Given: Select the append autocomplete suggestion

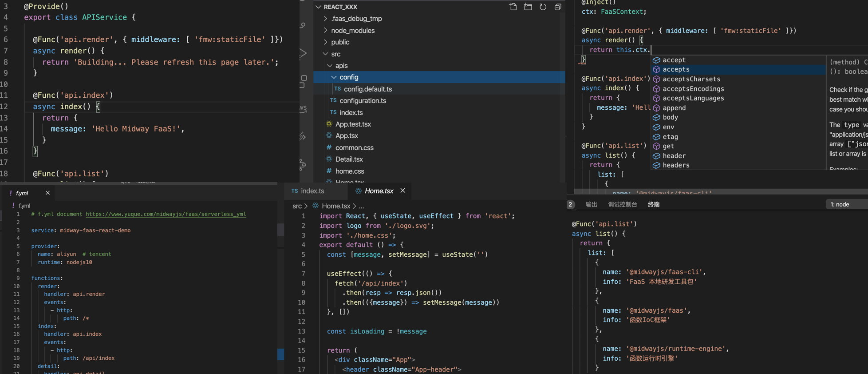Looking at the screenshot, I should [738, 108].
